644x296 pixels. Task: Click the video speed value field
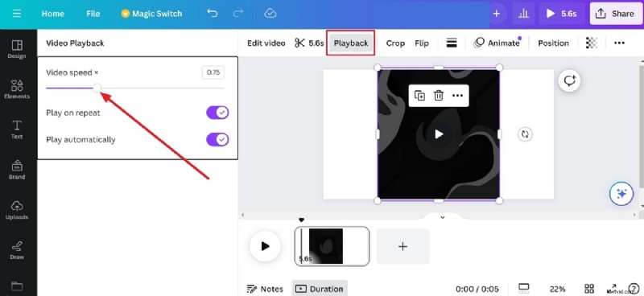[x=213, y=72]
